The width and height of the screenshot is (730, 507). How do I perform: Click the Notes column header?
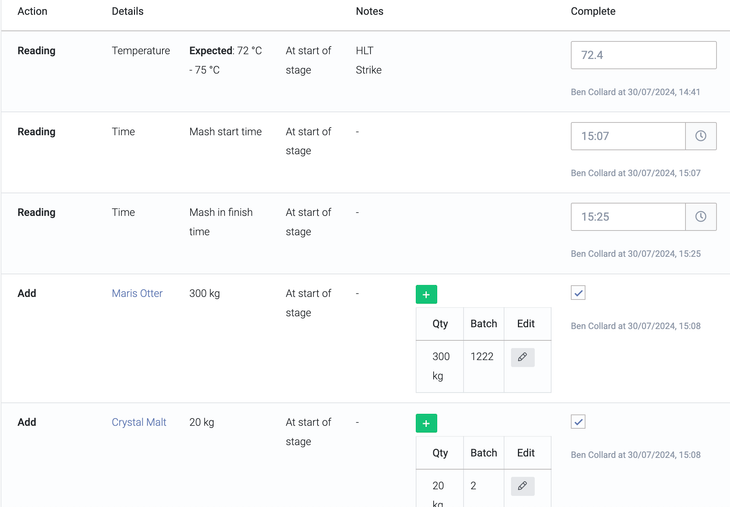[369, 12]
